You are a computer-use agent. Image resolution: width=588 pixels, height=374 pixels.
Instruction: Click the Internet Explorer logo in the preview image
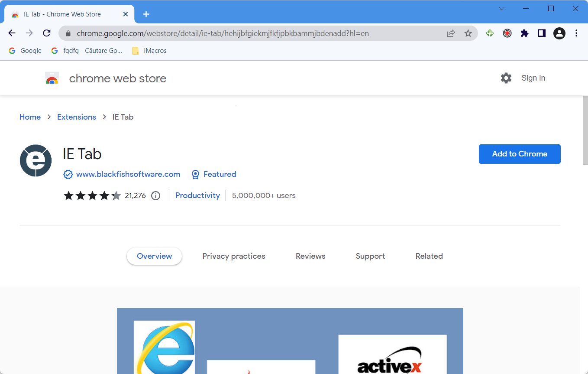click(164, 347)
